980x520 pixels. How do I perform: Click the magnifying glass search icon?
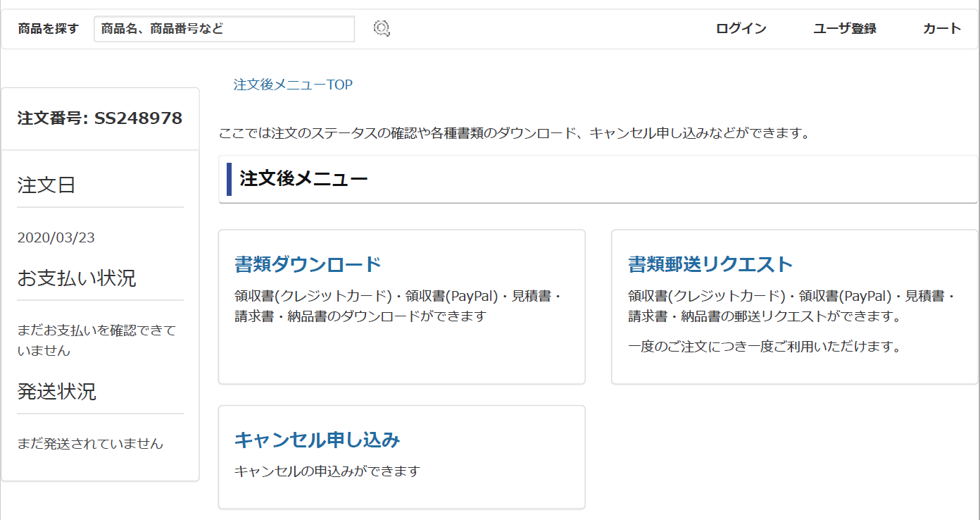[x=382, y=29]
